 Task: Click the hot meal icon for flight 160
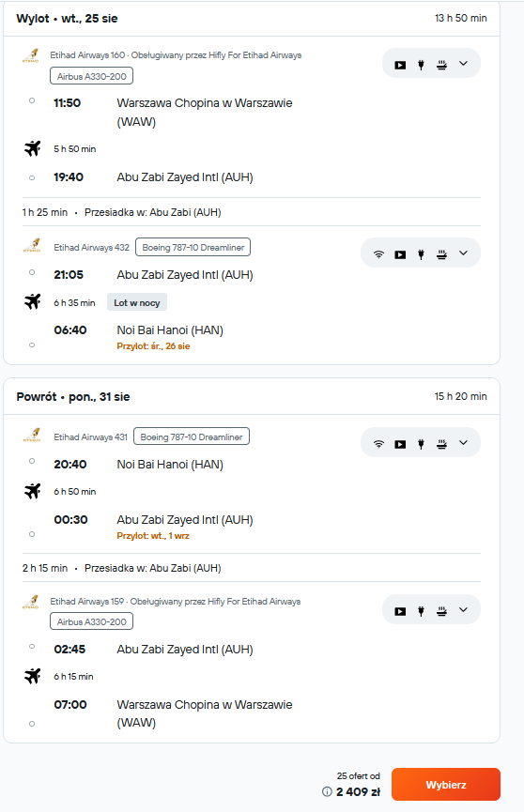tap(441, 65)
